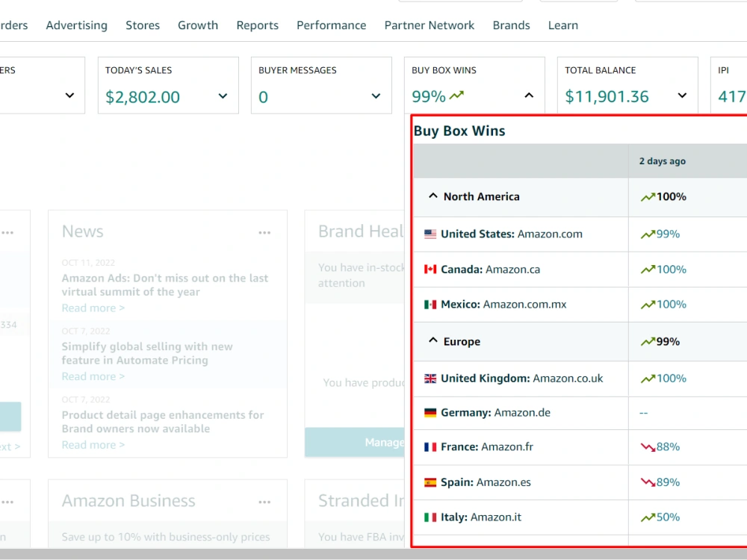
Task: Open the Performance menu
Action: [331, 25]
